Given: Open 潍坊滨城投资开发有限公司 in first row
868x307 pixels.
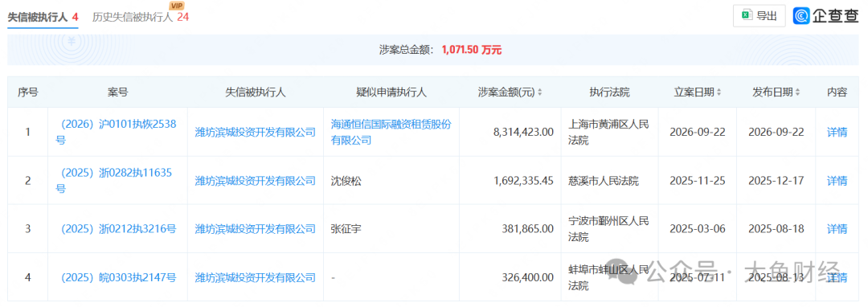Looking at the screenshot, I should (256, 133).
